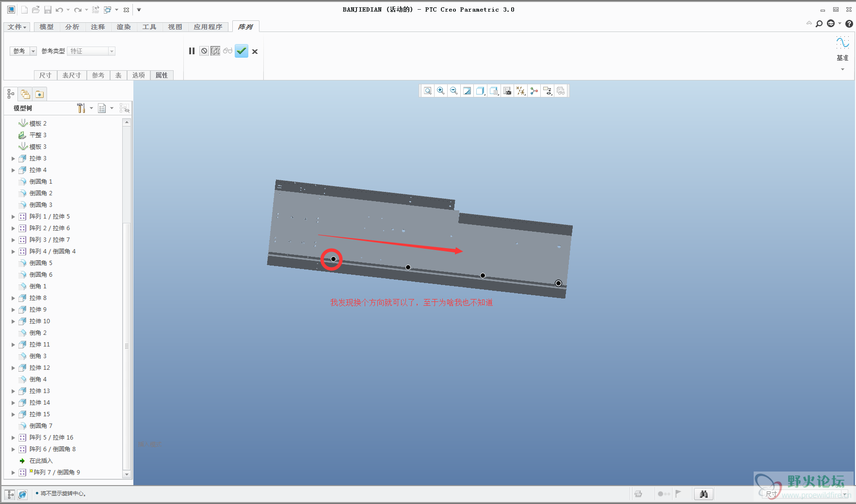856x504 pixels.
Task: Expand the 基准 group arrow
Action: [x=842, y=69]
